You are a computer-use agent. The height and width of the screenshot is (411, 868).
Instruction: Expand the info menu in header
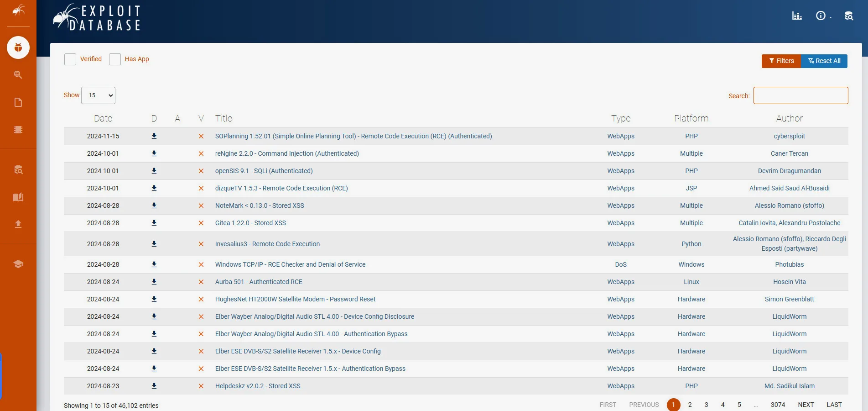click(823, 16)
